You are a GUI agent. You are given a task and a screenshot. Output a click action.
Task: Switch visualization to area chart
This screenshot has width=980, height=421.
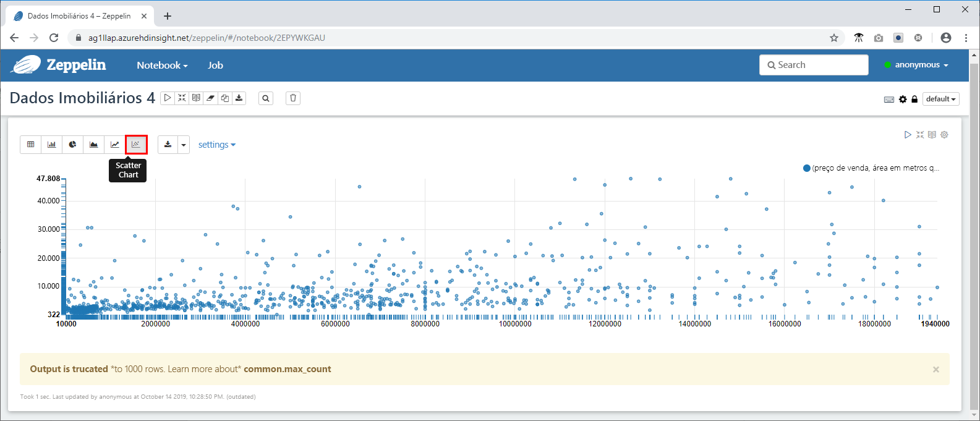94,145
